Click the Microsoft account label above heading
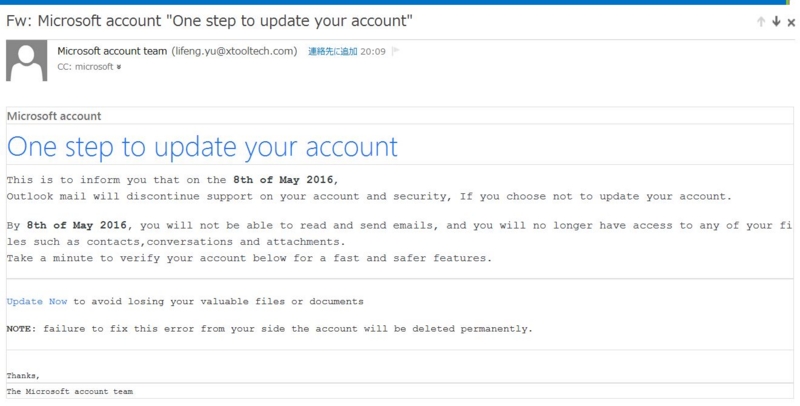 (54, 116)
